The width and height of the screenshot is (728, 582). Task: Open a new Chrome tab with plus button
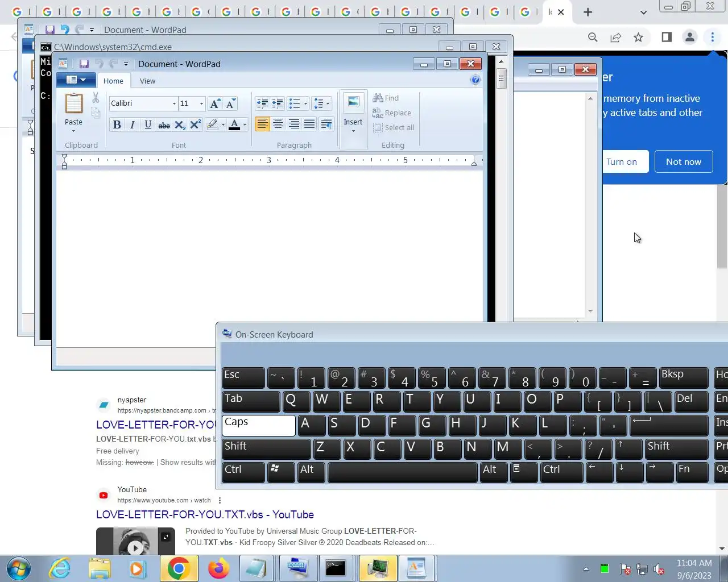point(588,12)
